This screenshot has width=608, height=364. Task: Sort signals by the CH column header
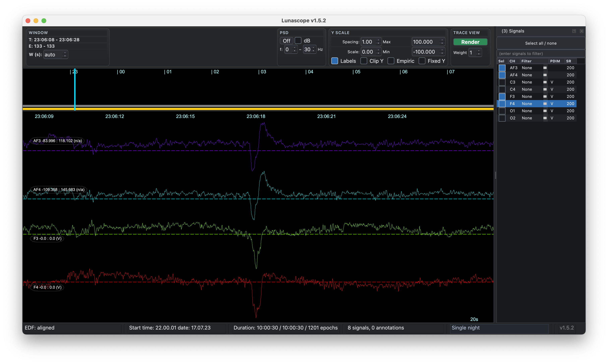tap(512, 61)
